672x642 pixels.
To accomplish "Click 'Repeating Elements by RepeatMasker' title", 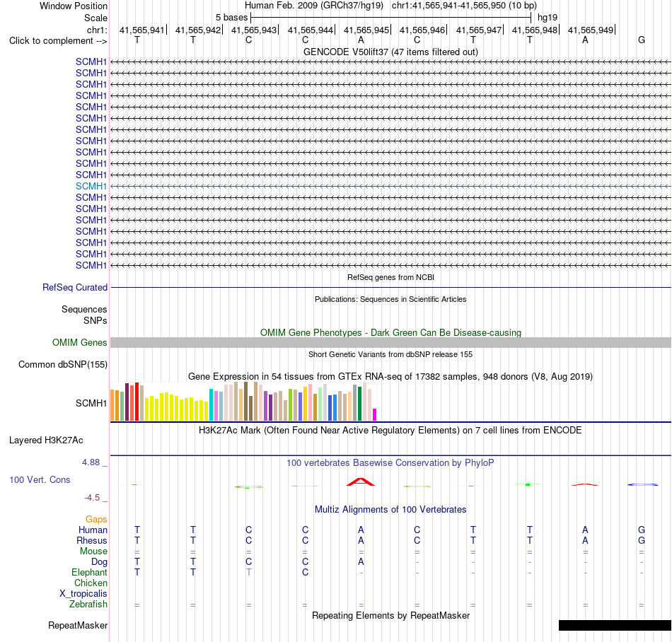I will point(390,615).
